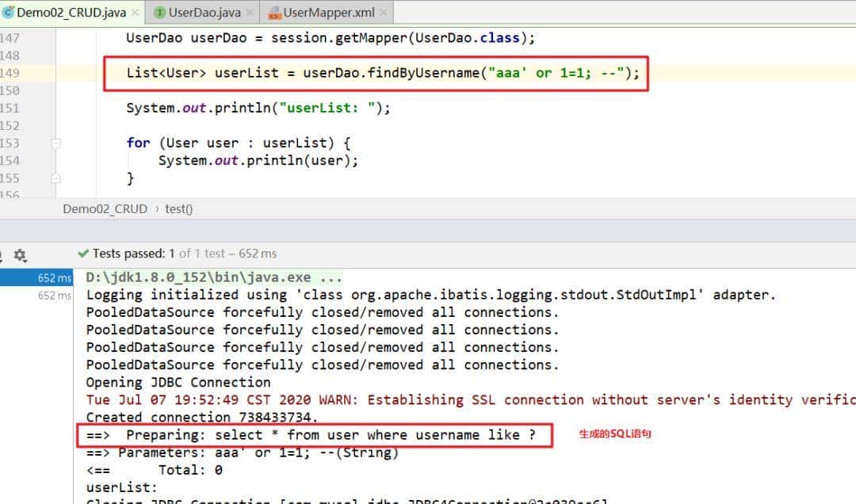Click the Parameters: aaa' or 1=1 line

point(243,452)
